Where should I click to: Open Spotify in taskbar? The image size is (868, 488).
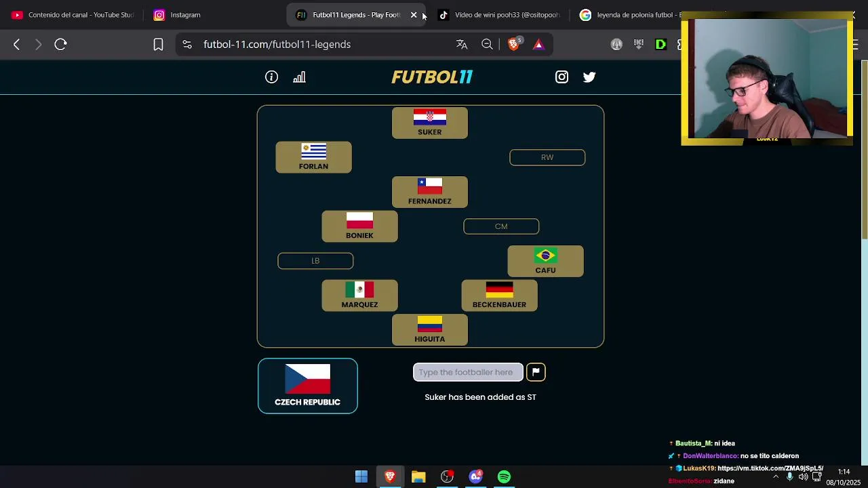point(504,477)
